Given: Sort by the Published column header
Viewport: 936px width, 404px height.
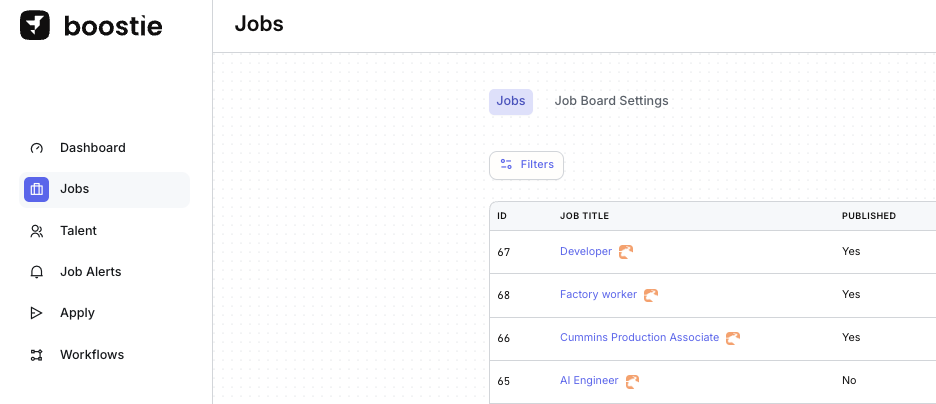Looking at the screenshot, I should coord(868,216).
